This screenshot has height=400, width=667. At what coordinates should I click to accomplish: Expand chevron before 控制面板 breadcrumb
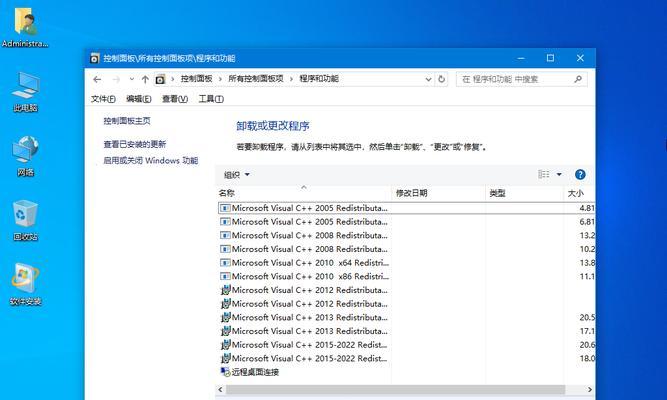tap(172, 79)
